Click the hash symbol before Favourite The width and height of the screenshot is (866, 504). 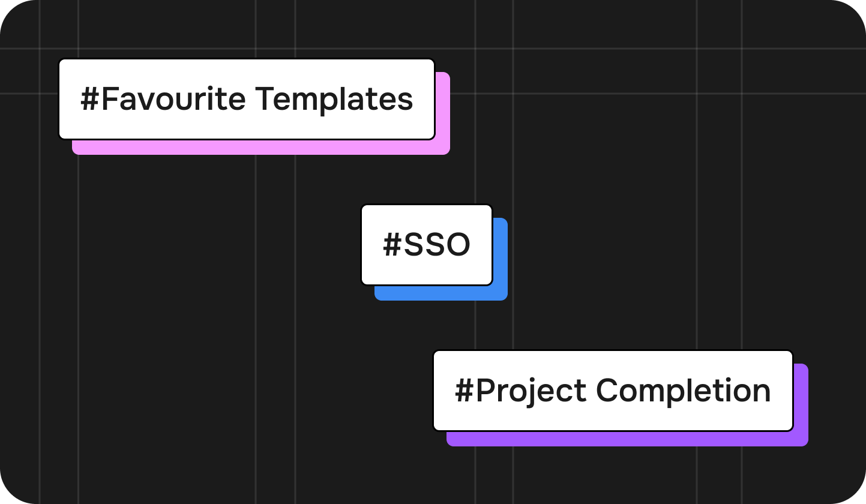pos(90,100)
